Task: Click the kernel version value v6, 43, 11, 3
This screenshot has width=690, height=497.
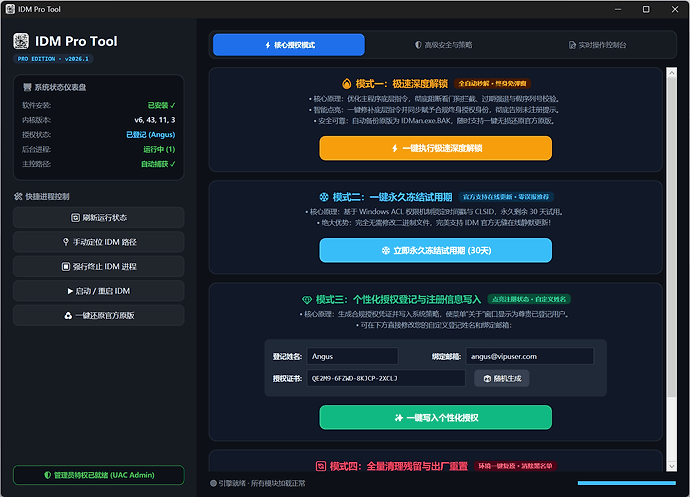Action: click(154, 120)
